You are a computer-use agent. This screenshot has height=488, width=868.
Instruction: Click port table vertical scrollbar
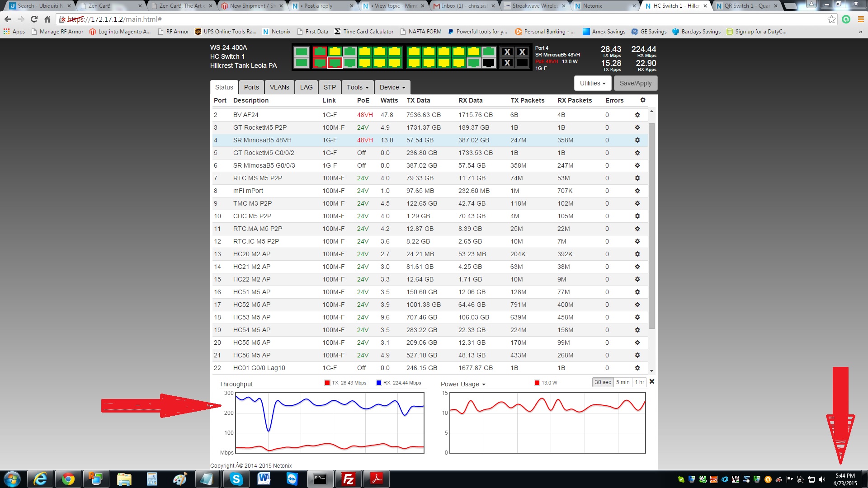[651, 226]
